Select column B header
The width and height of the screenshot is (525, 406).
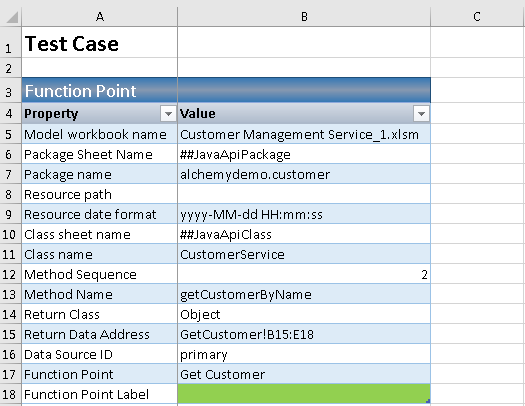(304, 16)
